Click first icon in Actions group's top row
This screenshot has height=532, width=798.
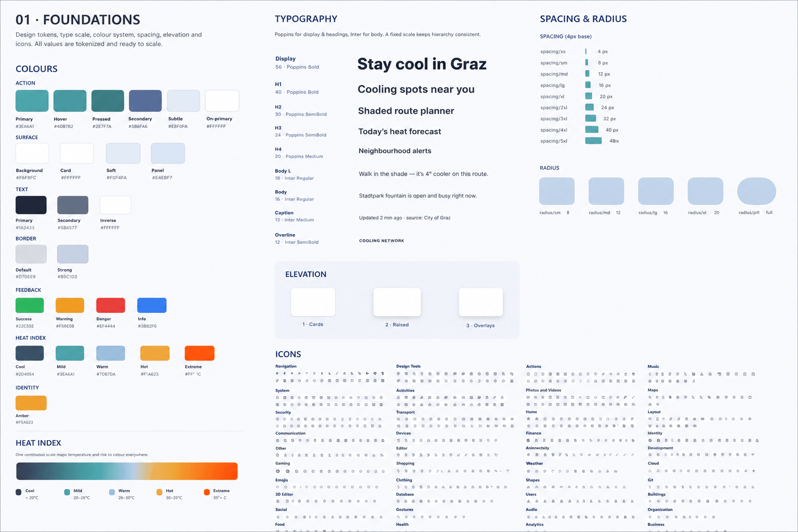[x=528, y=374]
